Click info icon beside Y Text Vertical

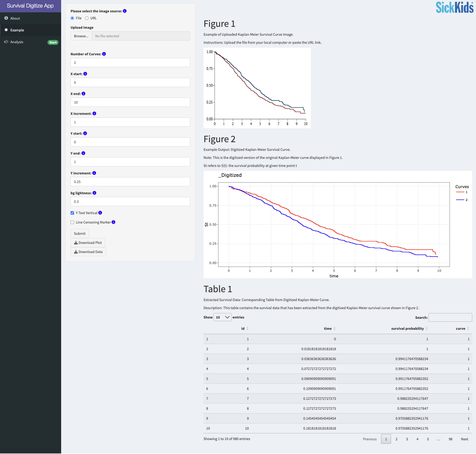point(100,213)
